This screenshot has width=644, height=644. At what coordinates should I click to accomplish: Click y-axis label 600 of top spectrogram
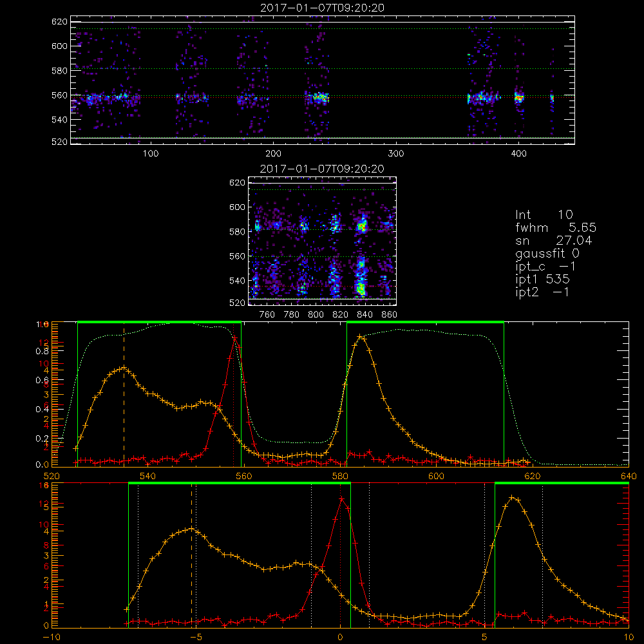point(59,46)
